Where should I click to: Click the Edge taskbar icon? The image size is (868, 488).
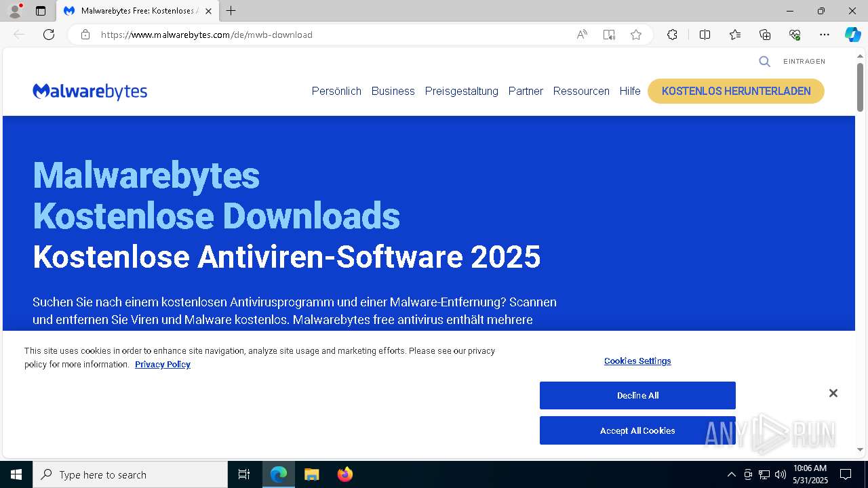(279, 474)
